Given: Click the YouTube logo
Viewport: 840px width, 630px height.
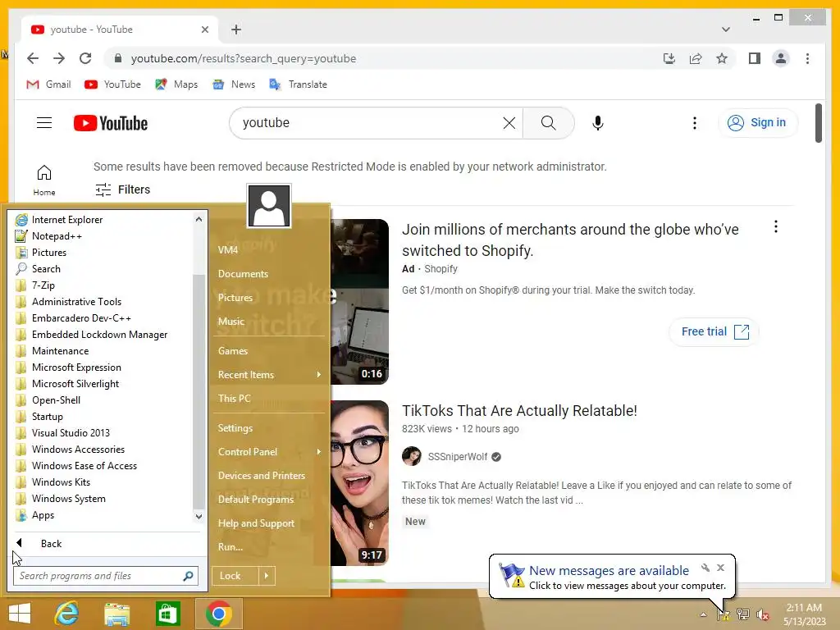Looking at the screenshot, I should (x=111, y=123).
